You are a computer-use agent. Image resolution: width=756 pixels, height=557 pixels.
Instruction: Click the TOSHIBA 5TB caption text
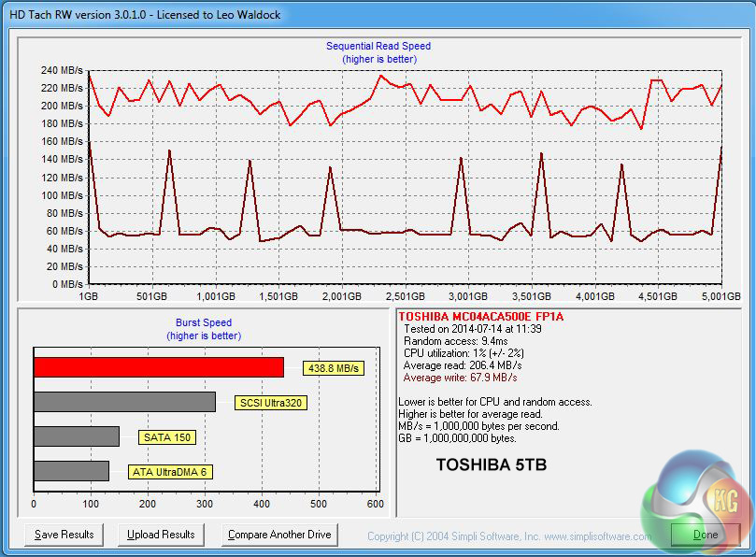(x=492, y=464)
